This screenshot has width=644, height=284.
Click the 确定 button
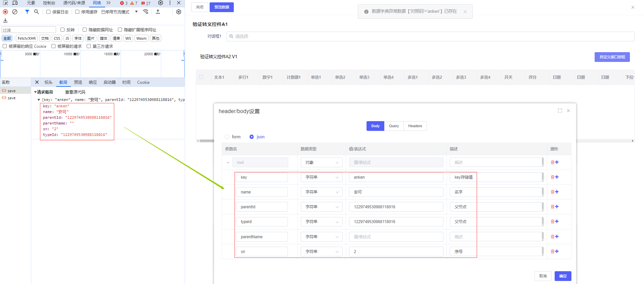click(x=563, y=276)
